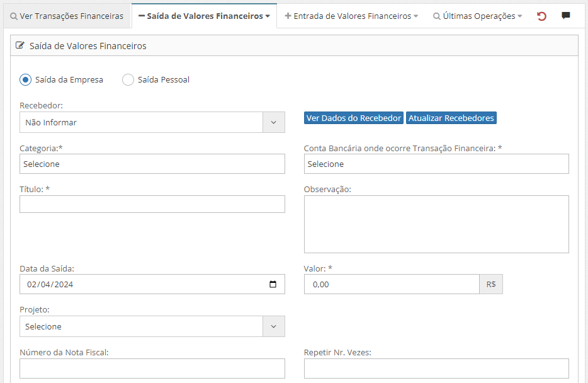
Task: Open the Conta Bancária selection field
Action: coord(436,164)
